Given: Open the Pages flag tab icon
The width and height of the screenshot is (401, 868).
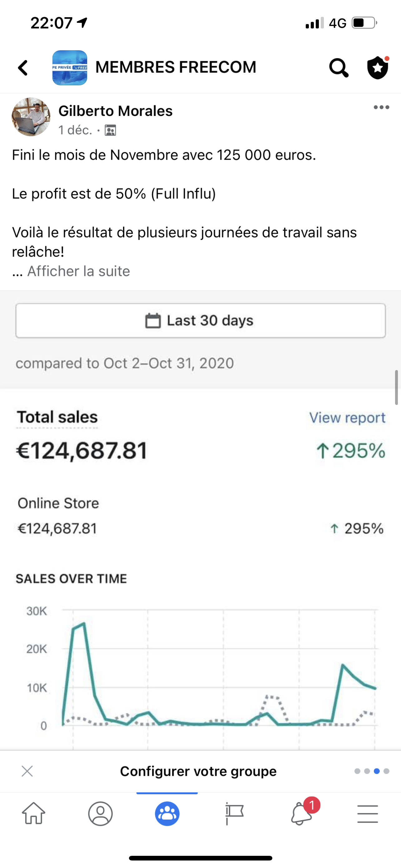Looking at the screenshot, I should 234,814.
